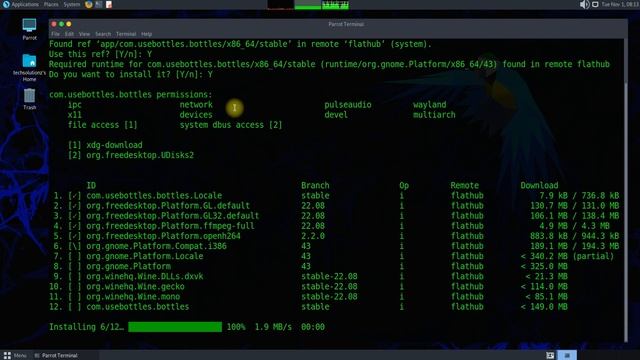Open the Applications menu in top panel
This screenshot has width=640, height=360.
point(20,4)
